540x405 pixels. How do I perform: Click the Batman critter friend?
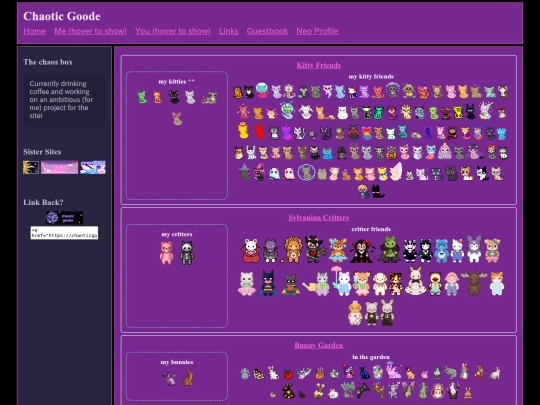click(268, 283)
